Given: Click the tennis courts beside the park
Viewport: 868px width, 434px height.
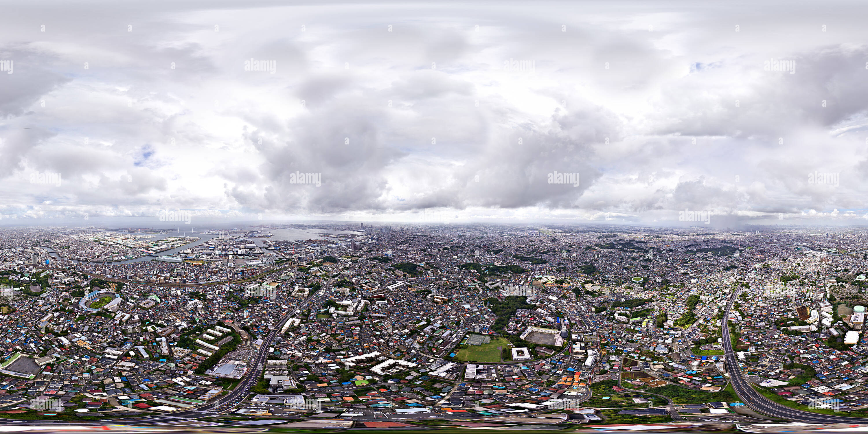Looking at the screenshot, I should coord(477,340).
